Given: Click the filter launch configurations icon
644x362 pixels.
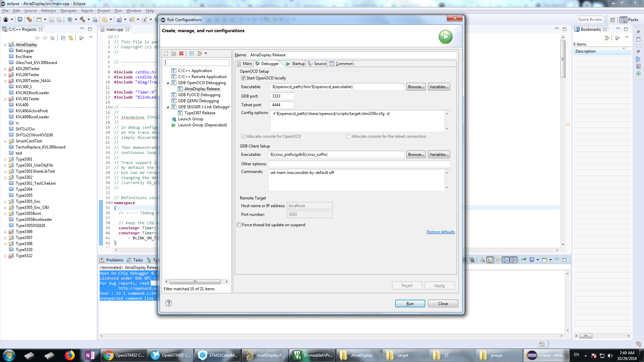Looking at the screenshot, I should 200,53.
